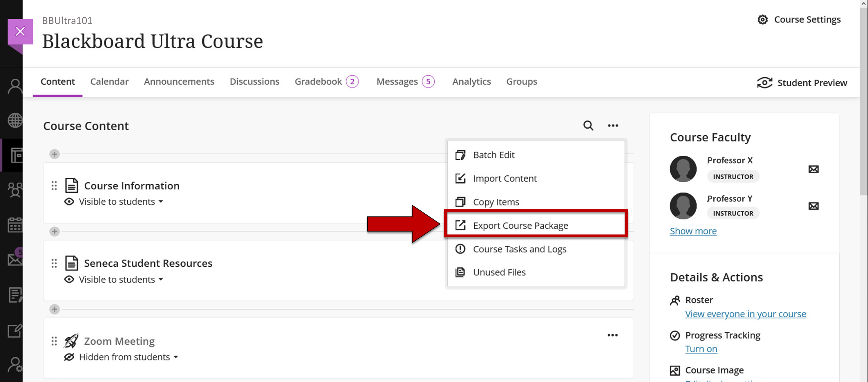Screen dimensions: 868x382
Task: Click the Seneca Student Resources document icon
Action: click(x=71, y=263)
